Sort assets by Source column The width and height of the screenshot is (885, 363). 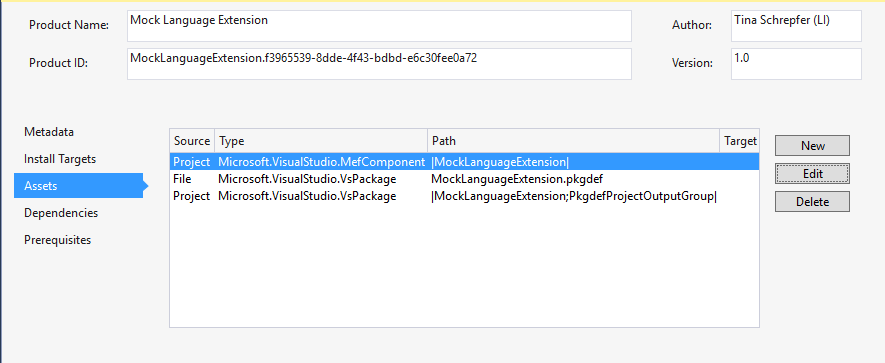tap(192, 141)
